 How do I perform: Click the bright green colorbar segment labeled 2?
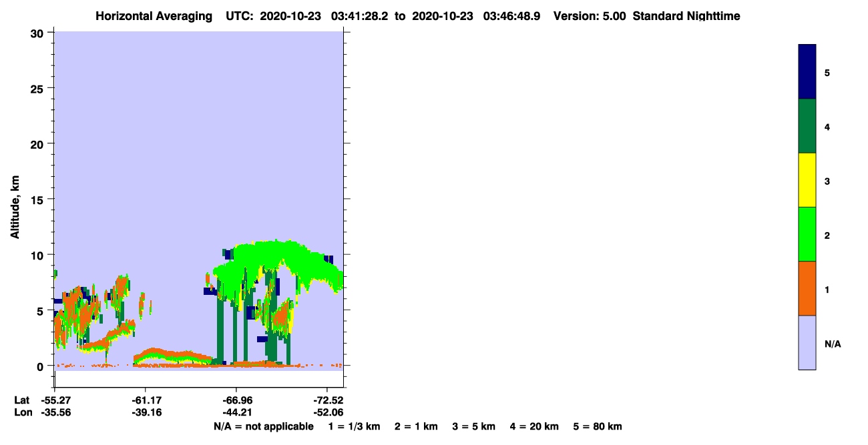pos(807,234)
